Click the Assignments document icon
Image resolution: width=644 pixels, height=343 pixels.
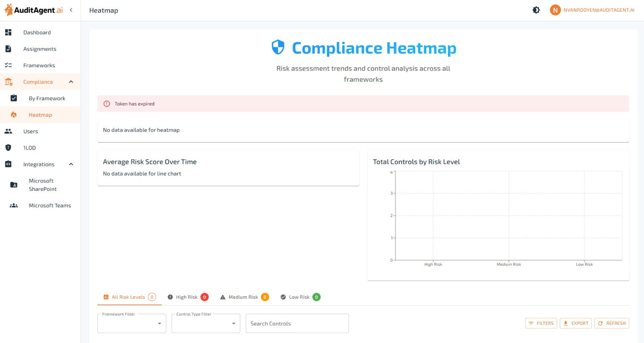(x=8, y=49)
